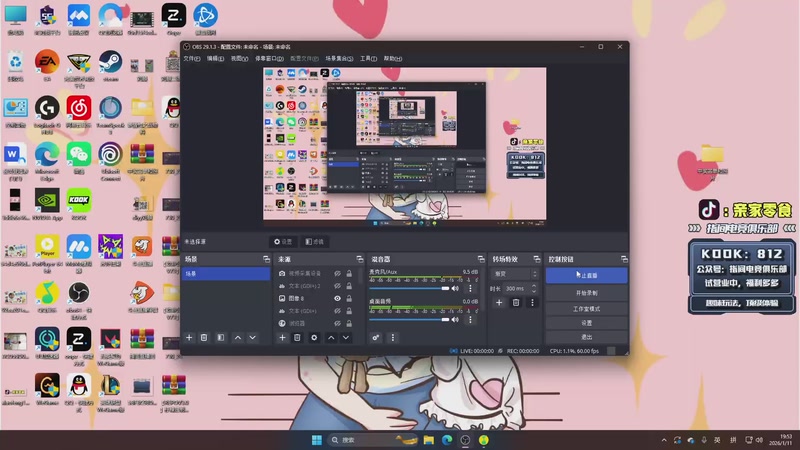This screenshot has width=800, height=450.
Task: Open the OBS icon in taskbar
Action: (465, 440)
